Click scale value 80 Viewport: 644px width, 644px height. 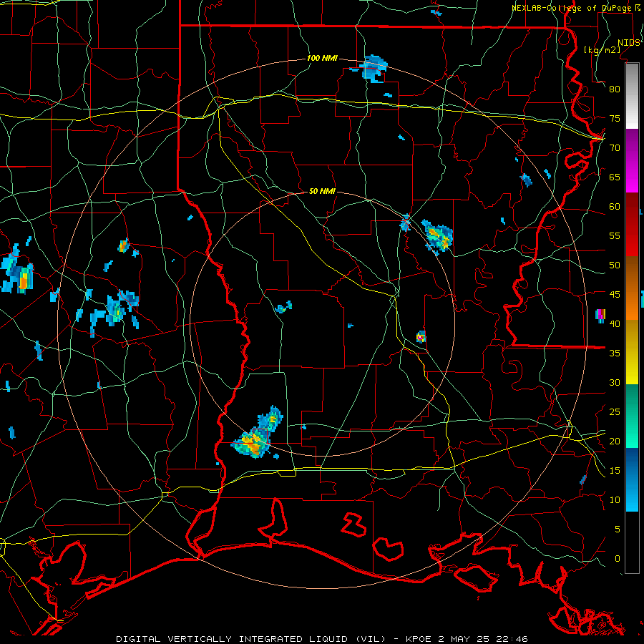[615, 89]
